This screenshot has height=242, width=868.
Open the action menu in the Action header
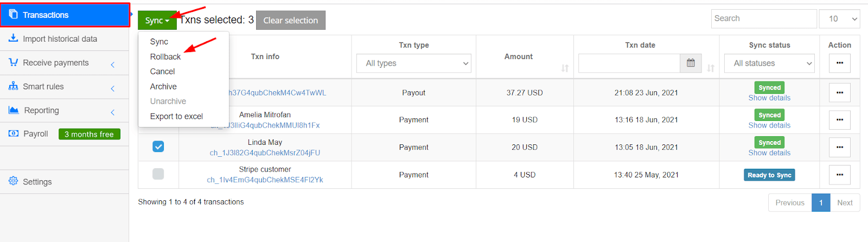(839, 63)
